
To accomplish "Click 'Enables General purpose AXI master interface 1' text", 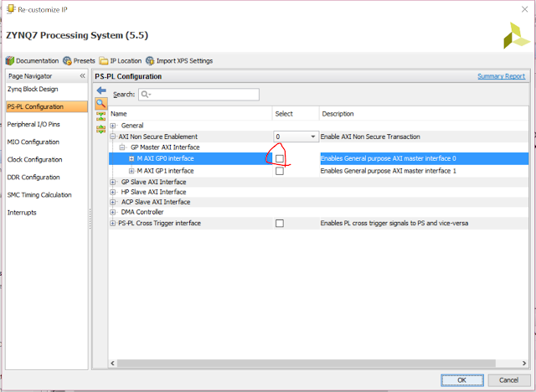I will [x=389, y=171].
